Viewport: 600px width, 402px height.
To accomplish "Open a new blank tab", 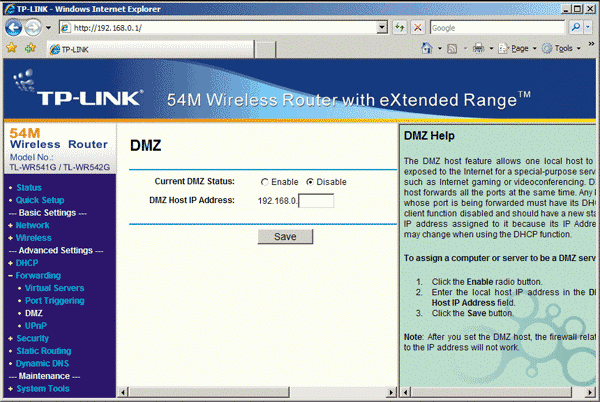I will tap(265, 50).
